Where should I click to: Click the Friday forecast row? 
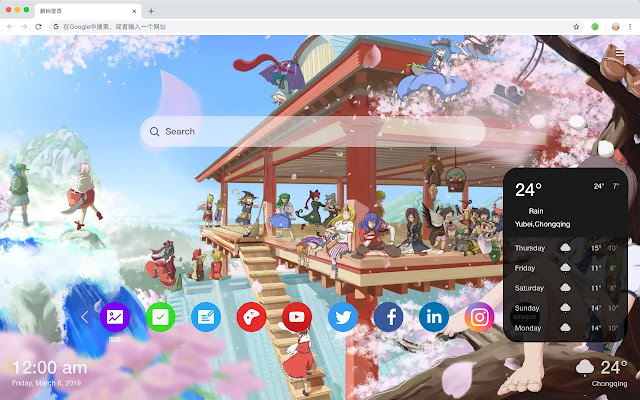tap(565, 268)
